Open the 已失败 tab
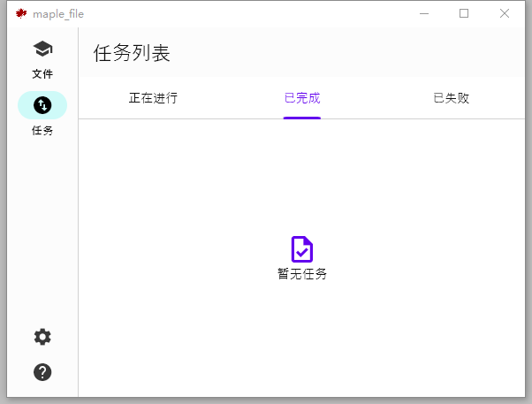This screenshot has width=532, height=404. (451, 98)
